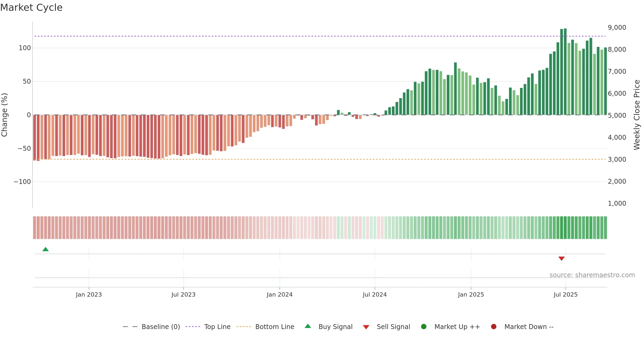Click the Jul 2023 axis label

(x=184, y=295)
